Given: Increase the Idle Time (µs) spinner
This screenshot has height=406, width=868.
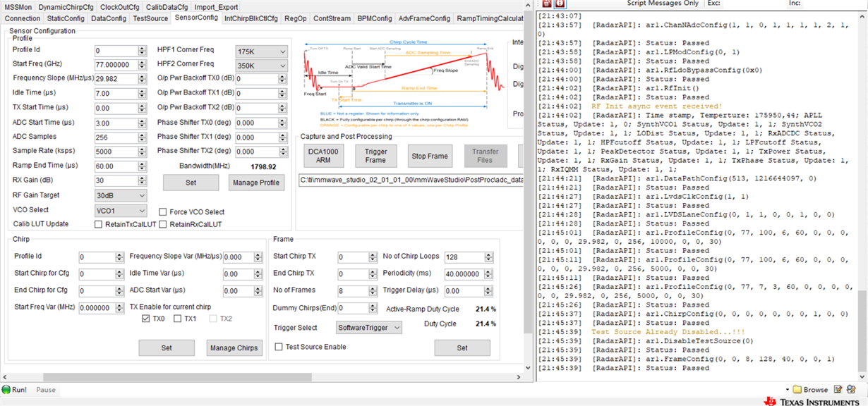Looking at the screenshot, I should 142,91.
